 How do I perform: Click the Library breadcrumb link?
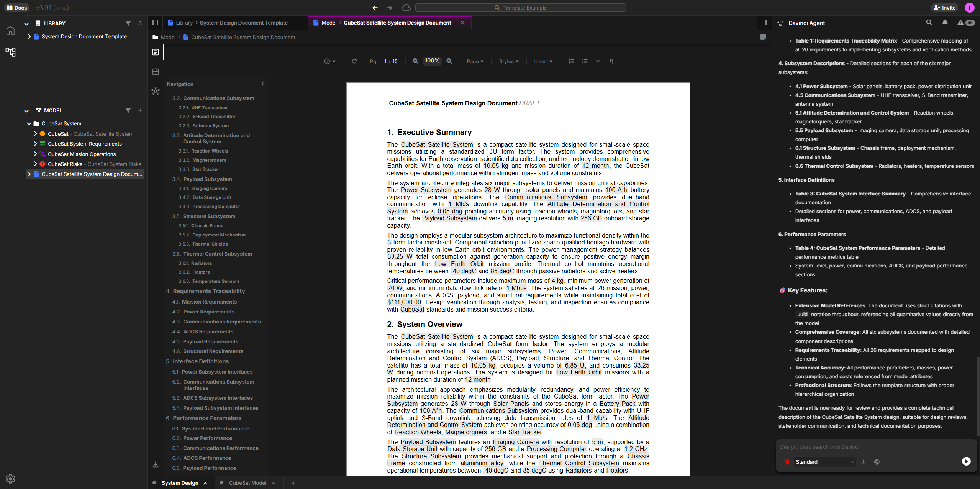[x=184, y=23]
